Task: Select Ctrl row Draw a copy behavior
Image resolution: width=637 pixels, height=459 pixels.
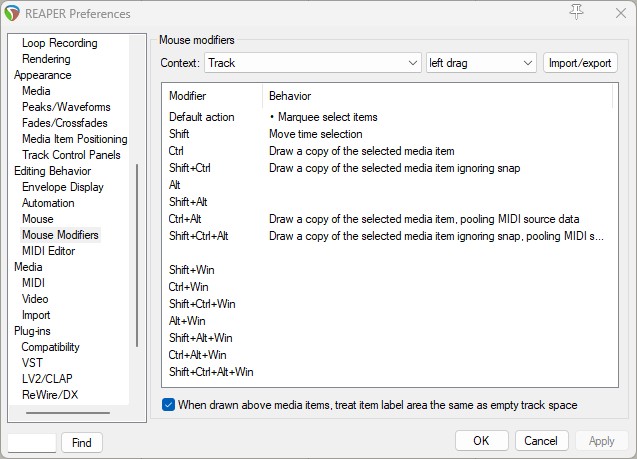Action: click(389, 151)
